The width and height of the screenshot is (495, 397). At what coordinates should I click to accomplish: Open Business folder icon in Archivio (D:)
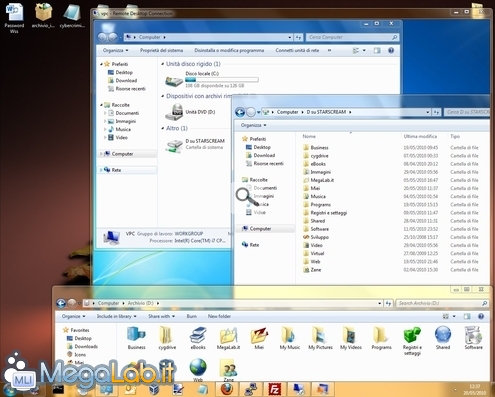(136, 338)
